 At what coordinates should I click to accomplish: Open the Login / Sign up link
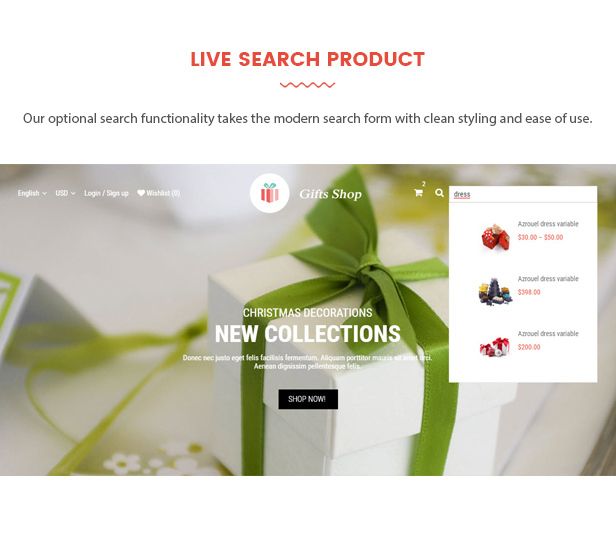(x=106, y=193)
